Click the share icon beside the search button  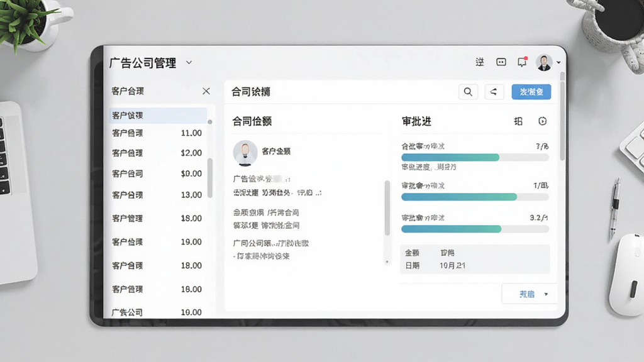point(494,92)
